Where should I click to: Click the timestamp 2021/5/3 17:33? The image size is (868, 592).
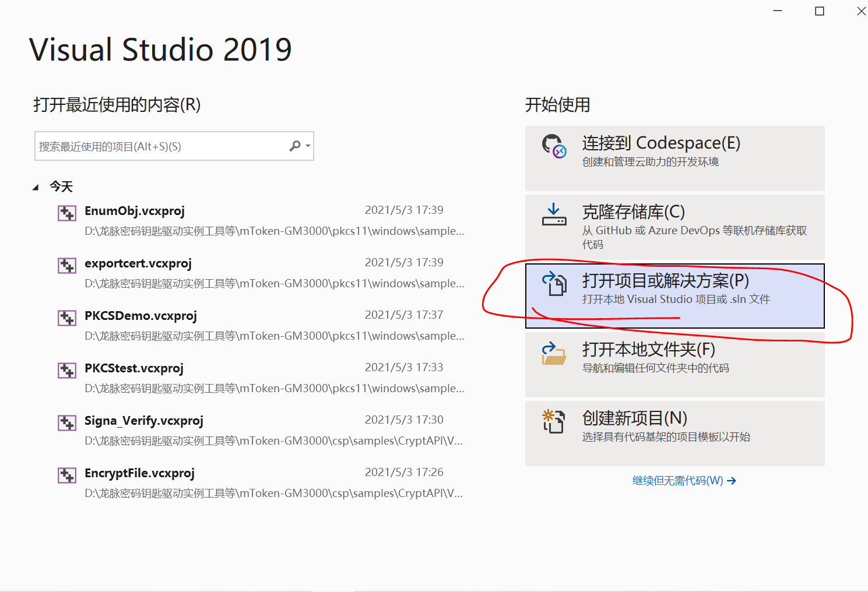[x=404, y=367]
